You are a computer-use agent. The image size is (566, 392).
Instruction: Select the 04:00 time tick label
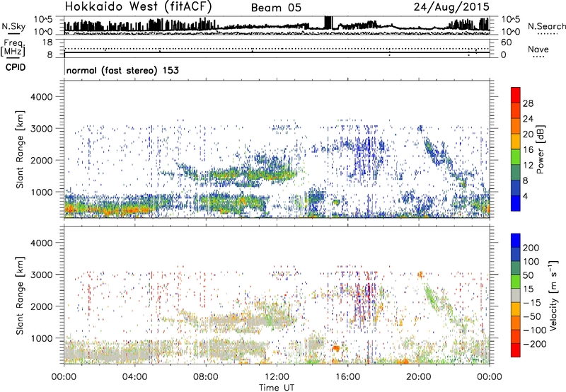pos(134,377)
